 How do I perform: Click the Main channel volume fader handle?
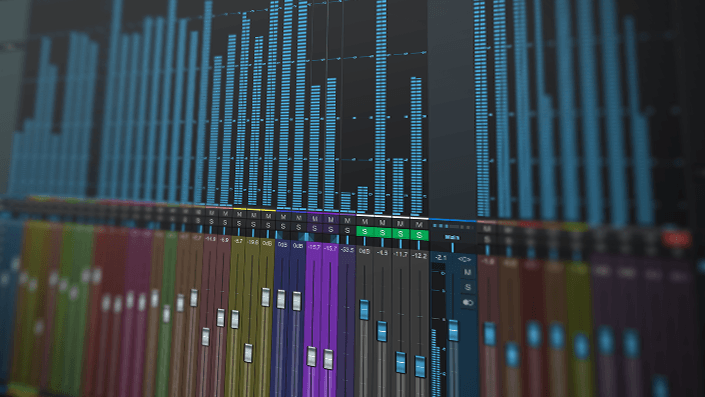[453, 331]
